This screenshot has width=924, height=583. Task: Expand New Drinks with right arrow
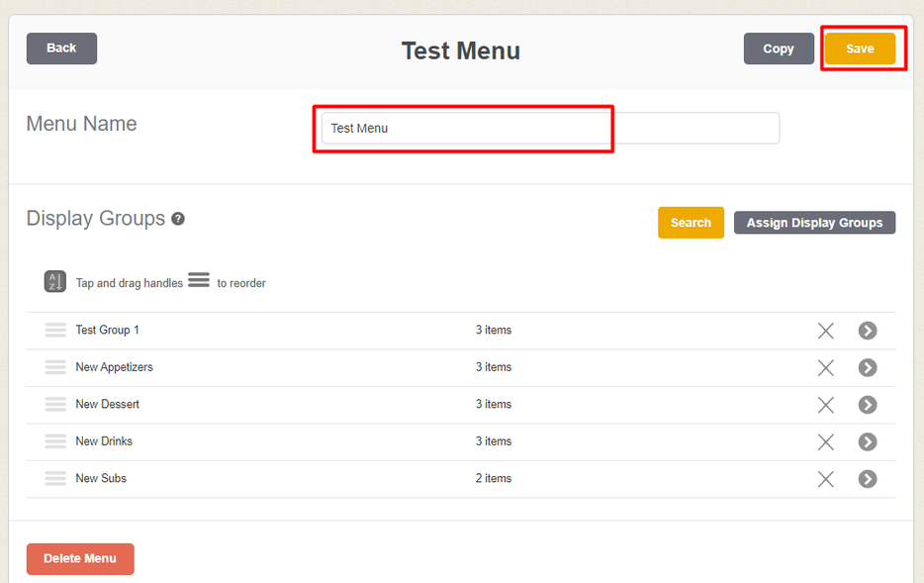click(x=868, y=441)
